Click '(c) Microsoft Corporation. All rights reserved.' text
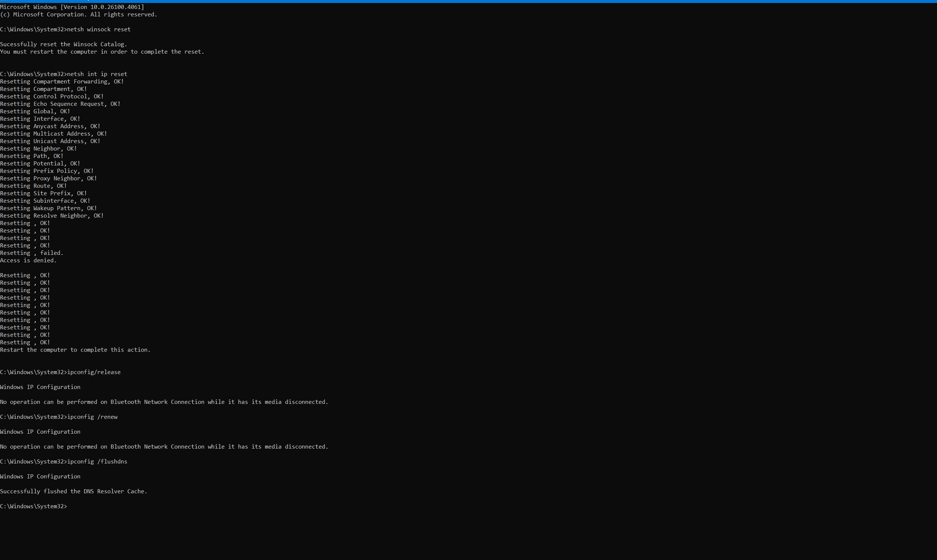Image resolution: width=937 pixels, height=560 pixels. click(x=79, y=14)
